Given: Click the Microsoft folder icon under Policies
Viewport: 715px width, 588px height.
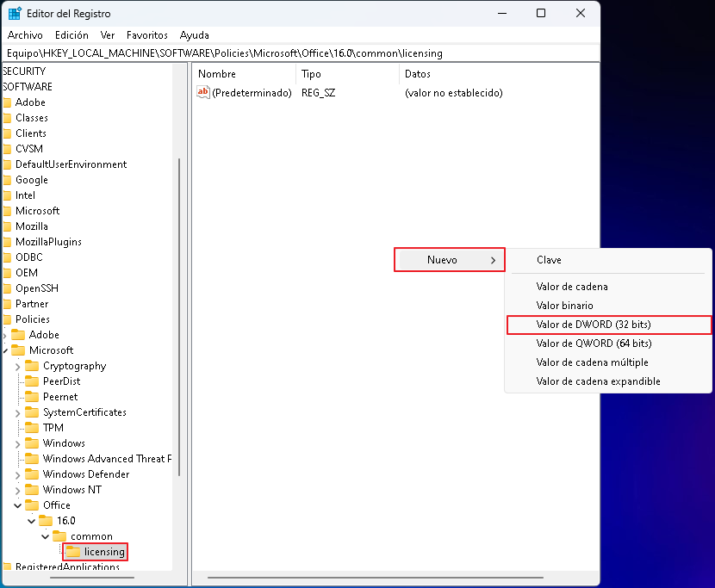Looking at the screenshot, I should point(18,350).
